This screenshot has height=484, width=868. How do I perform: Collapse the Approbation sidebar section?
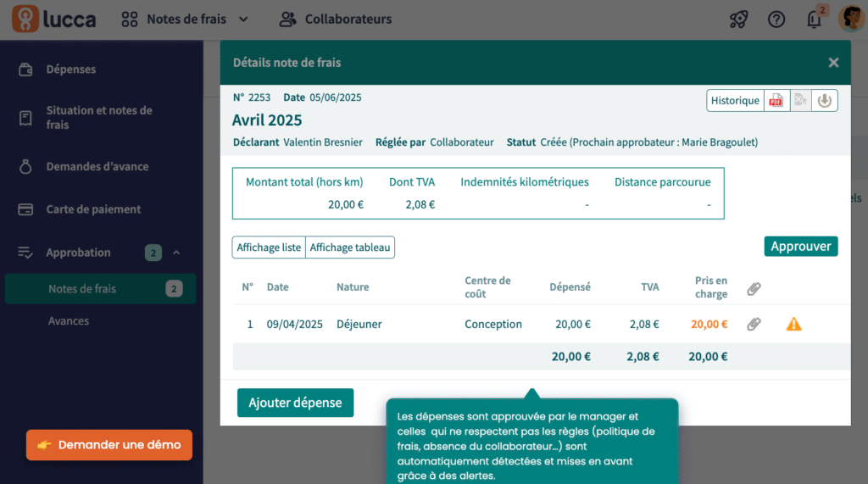tap(176, 253)
